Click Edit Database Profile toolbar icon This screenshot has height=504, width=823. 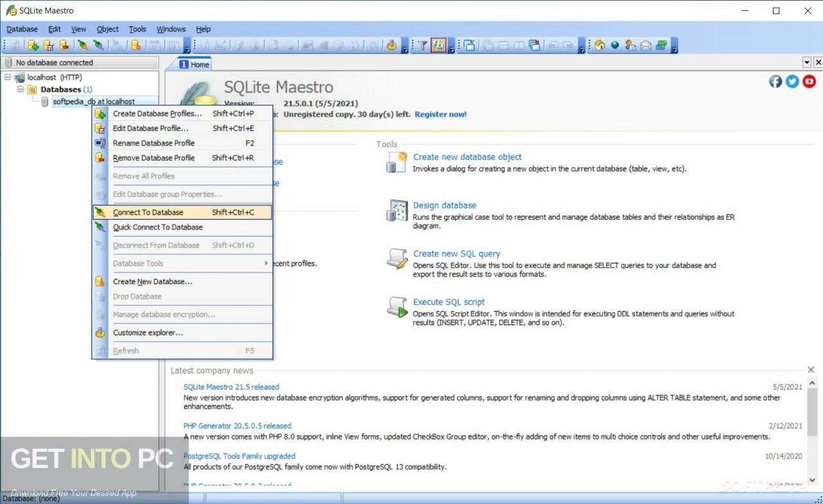tap(48, 45)
